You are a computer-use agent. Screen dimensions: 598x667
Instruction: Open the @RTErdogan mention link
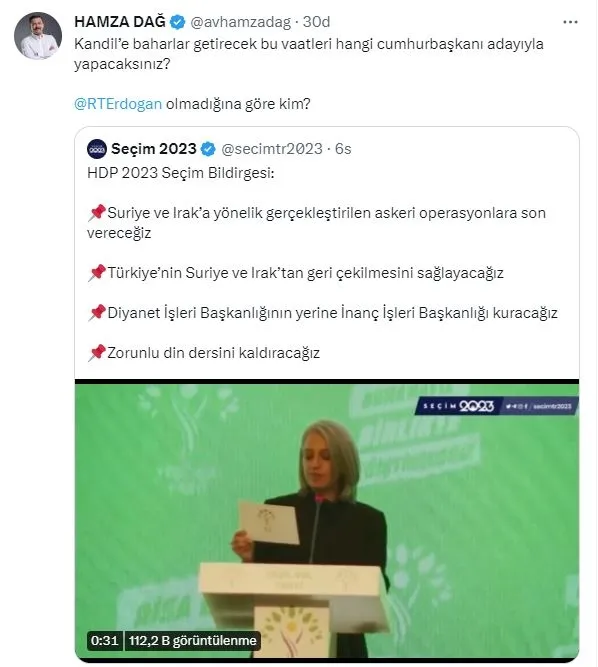[x=118, y=104]
